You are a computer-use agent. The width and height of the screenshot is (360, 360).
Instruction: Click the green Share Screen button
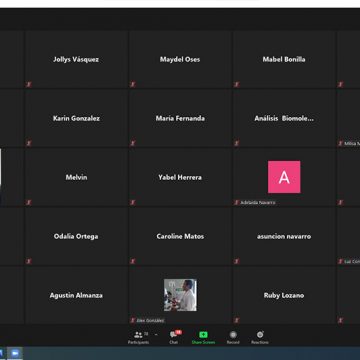pos(203,337)
